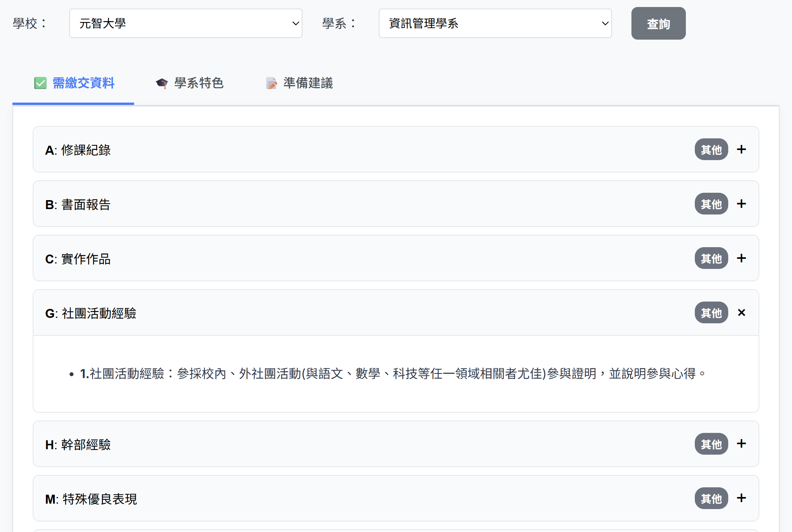Open the 學系 dropdown showing 資訊管理學系
Image resolution: width=792 pixels, height=532 pixels.
[495, 23]
